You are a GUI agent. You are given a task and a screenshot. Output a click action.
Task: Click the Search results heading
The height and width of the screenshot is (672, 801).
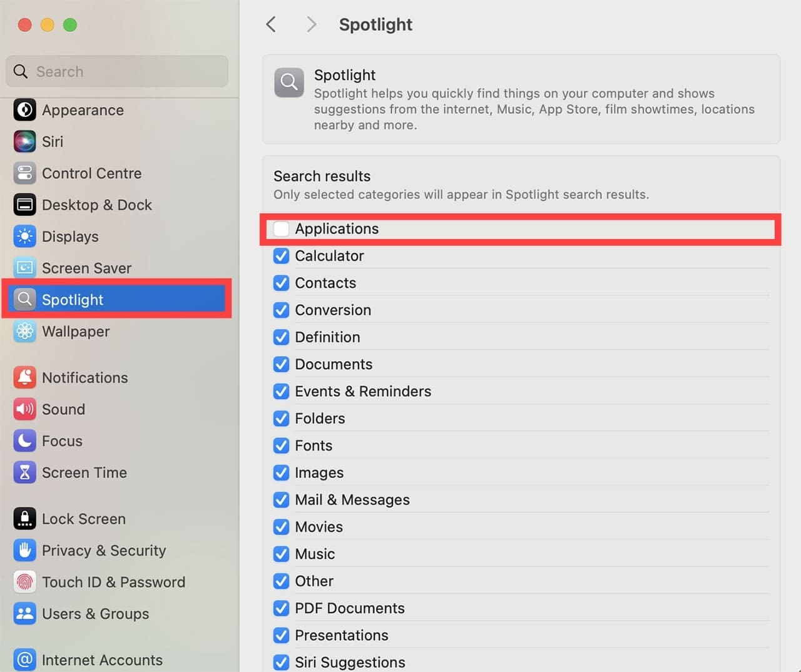pyautogui.click(x=322, y=176)
